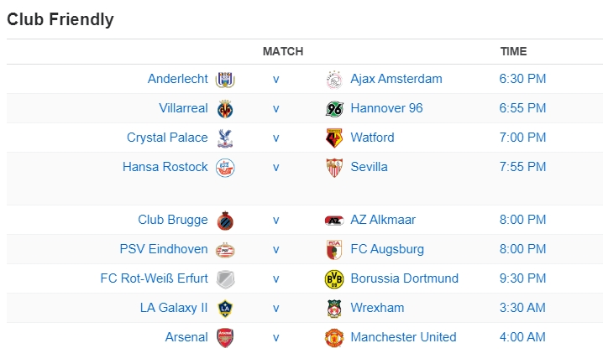
Task: Click the Manchester United crest icon
Action: pyautogui.click(x=334, y=338)
